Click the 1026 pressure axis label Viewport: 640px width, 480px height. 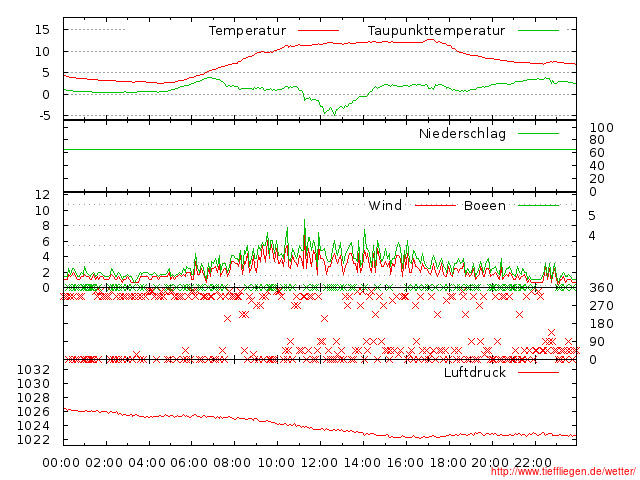point(33,411)
